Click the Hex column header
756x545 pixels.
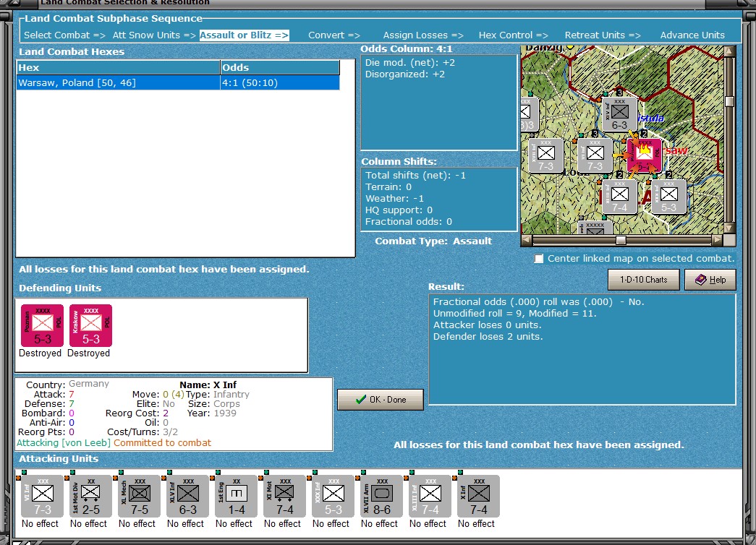118,67
